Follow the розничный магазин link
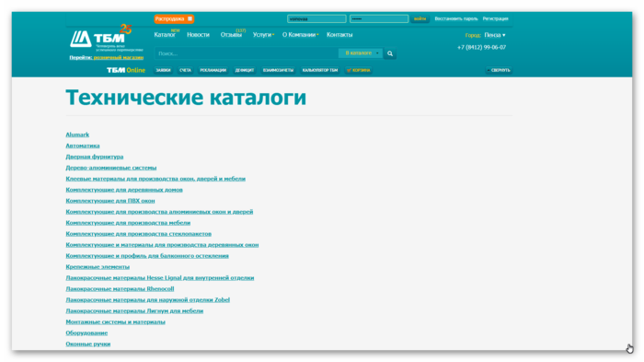 pos(119,58)
